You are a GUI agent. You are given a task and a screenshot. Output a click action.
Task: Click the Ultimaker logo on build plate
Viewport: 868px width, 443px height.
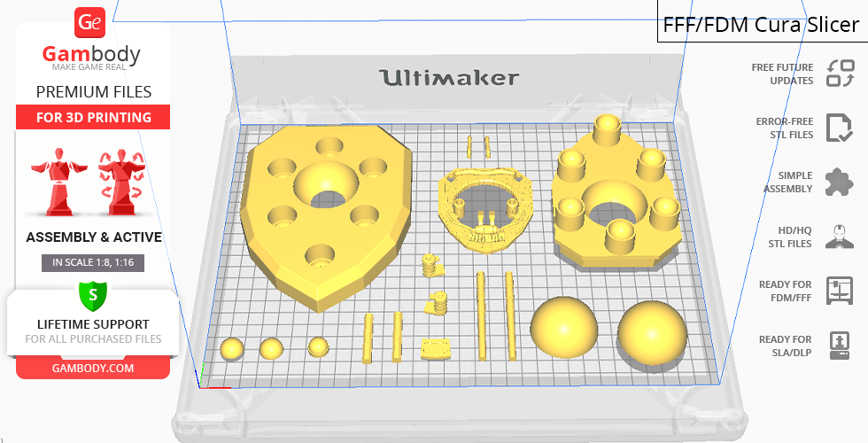pos(449,78)
